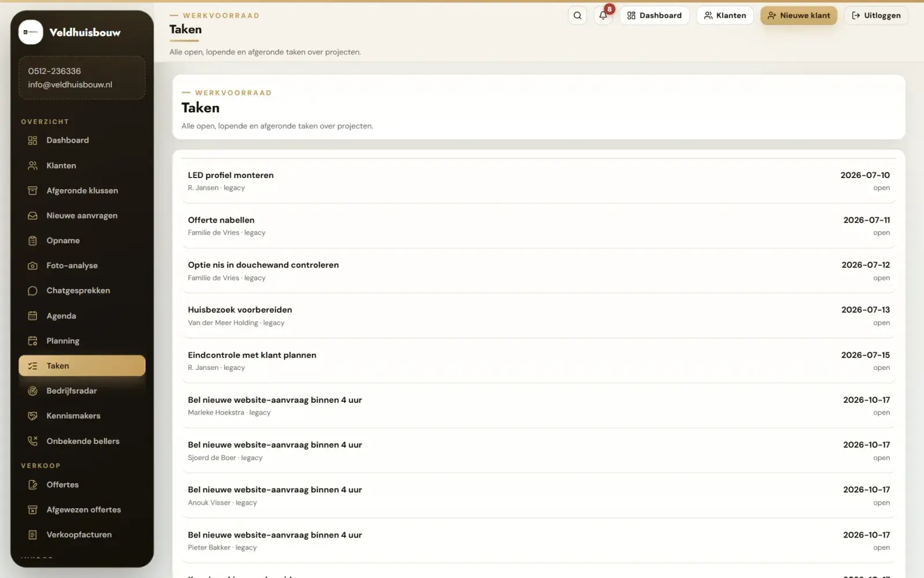Open task LED profiel monteren

pyautogui.click(x=539, y=181)
